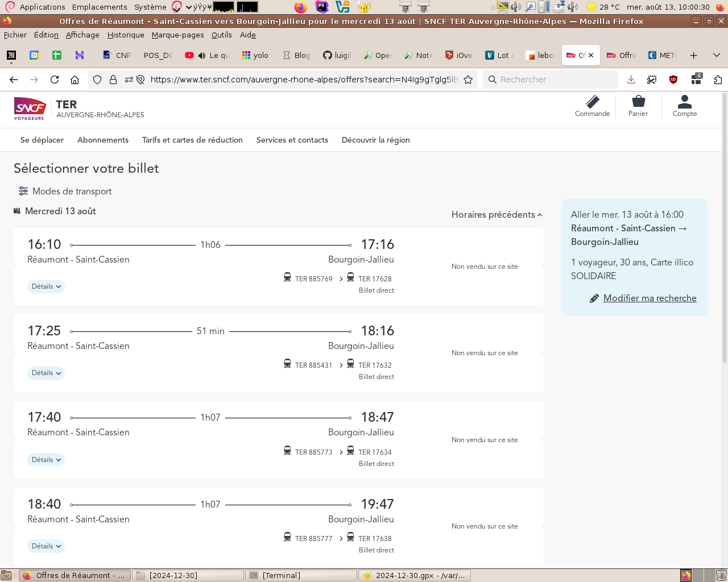Open the Marque-pages menu
Viewport: 728px width, 582px height.
177,35
